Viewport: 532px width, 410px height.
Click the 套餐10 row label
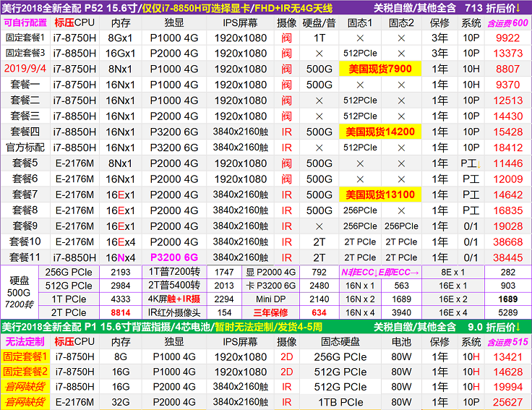pos(25,242)
